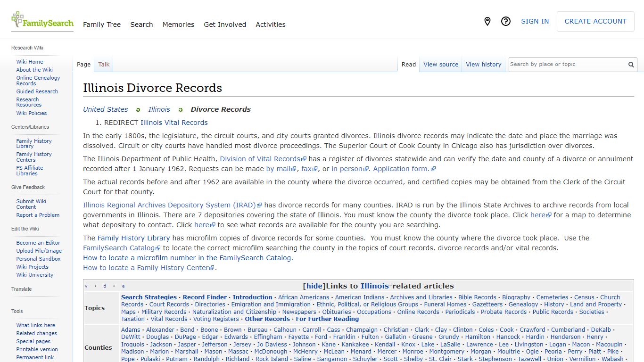Open Illinois Regional Archives Depository System link
Viewport: 644px width, 362px height.
click(172, 205)
